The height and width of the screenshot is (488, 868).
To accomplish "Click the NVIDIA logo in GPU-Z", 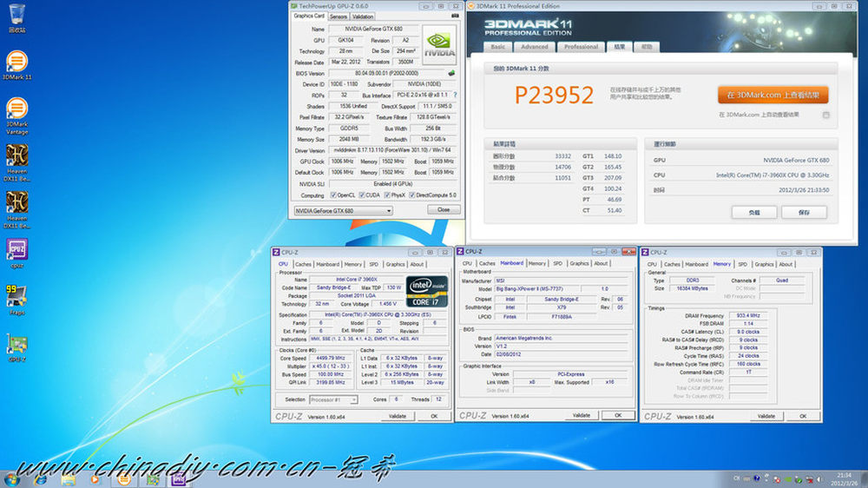I will [439, 43].
